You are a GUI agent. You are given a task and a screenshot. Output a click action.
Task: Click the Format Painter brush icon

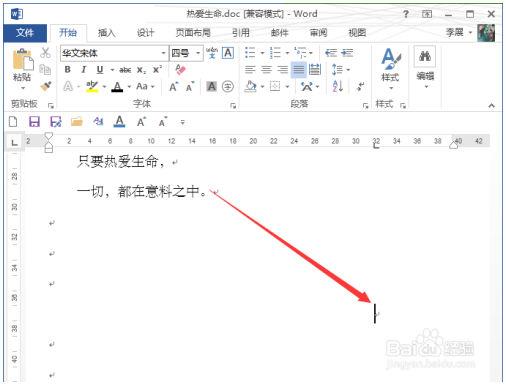click(46, 86)
